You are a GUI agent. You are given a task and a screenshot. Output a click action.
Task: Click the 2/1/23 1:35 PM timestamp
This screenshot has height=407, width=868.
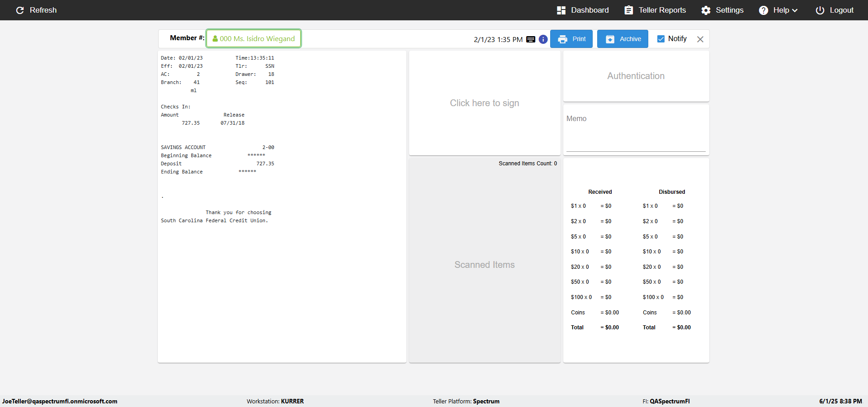(x=498, y=40)
